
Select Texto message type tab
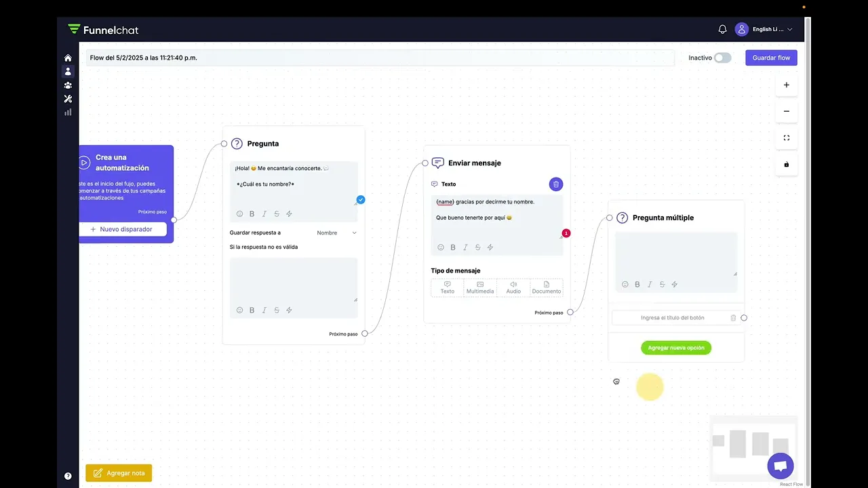tap(448, 287)
